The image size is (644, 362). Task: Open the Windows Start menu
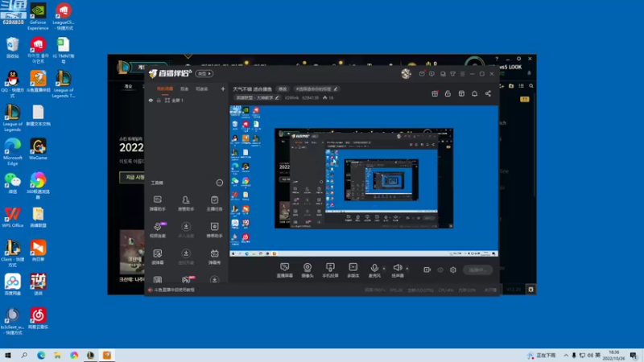pyautogui.click(x=8, y=355)
